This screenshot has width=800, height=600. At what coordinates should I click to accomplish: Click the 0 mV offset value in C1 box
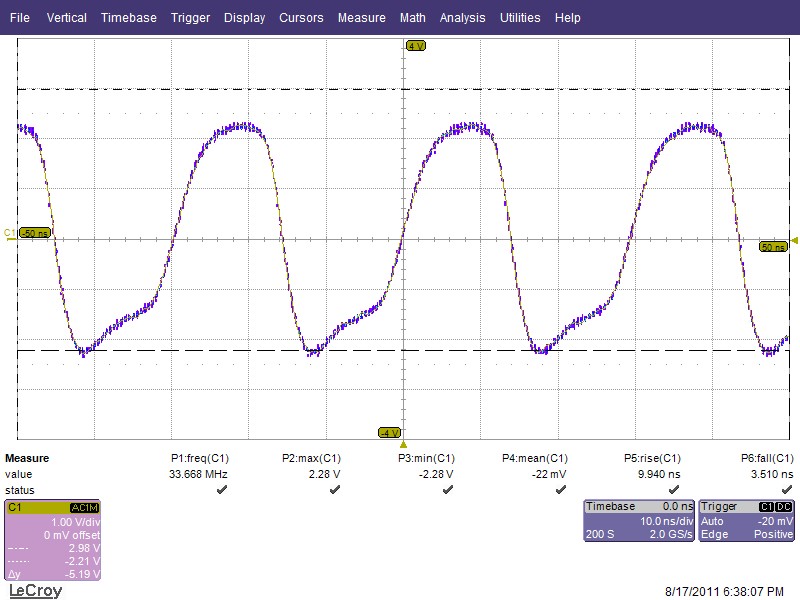coord(72,535)
